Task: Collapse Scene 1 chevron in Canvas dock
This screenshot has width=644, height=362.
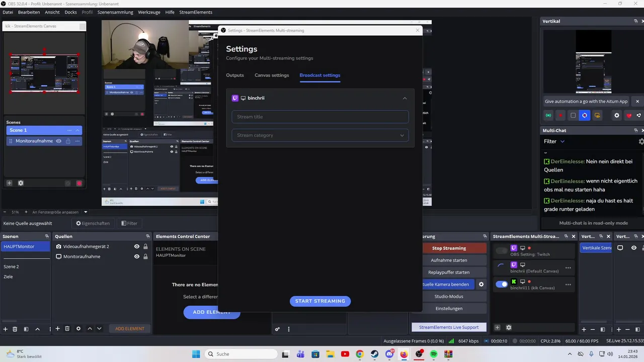Action: point(77,130)
